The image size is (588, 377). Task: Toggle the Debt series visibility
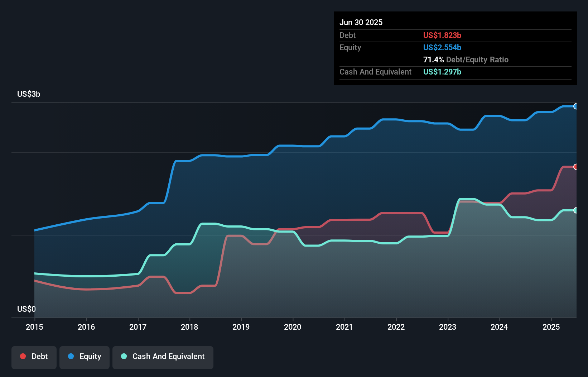coord(34,356)
